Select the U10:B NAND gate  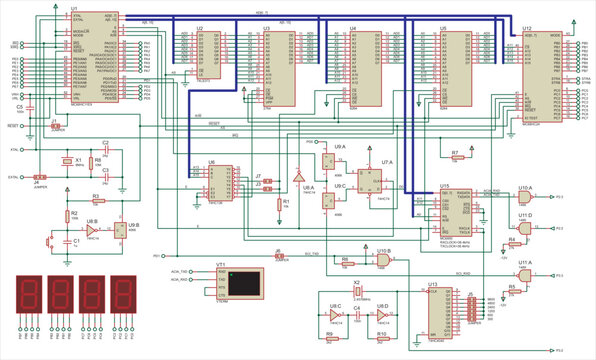(x=384, y=260)
